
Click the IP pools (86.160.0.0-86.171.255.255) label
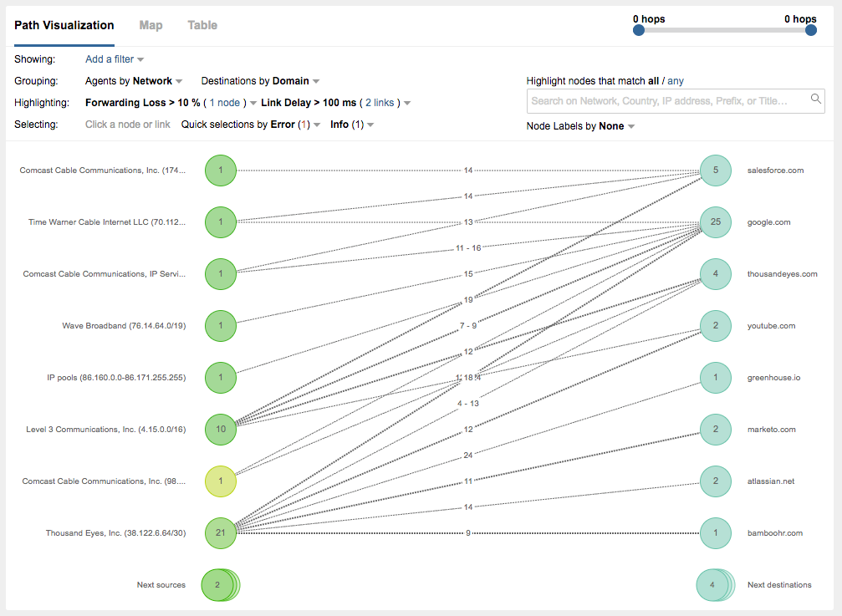point(116,377)
